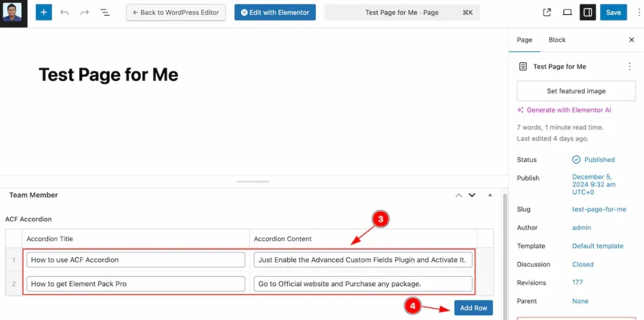The image size is (644, 320).
Task: View page in new tab icon
Action: click(547, 13)
